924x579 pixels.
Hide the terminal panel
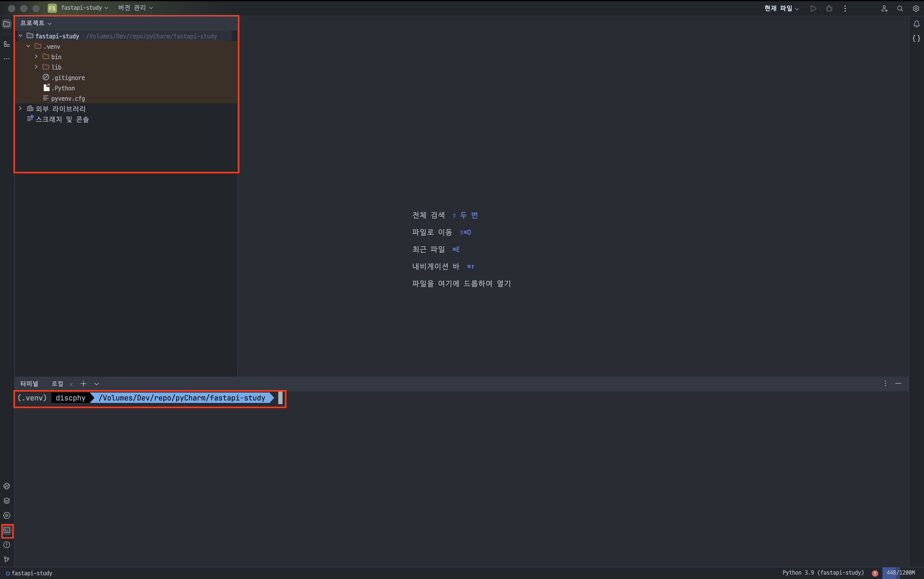pyautogui.click(x=898, y=383)
